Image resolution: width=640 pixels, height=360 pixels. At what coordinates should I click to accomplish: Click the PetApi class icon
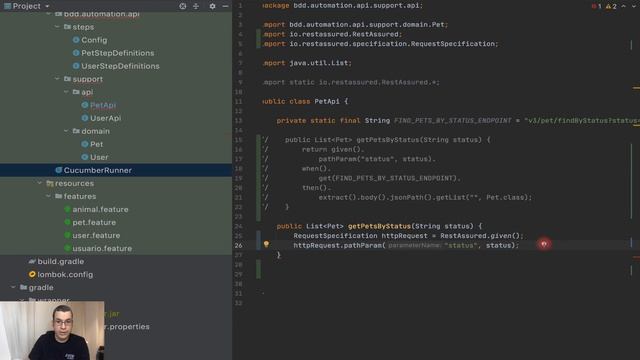pyautogui.click(x=84, y=105)
